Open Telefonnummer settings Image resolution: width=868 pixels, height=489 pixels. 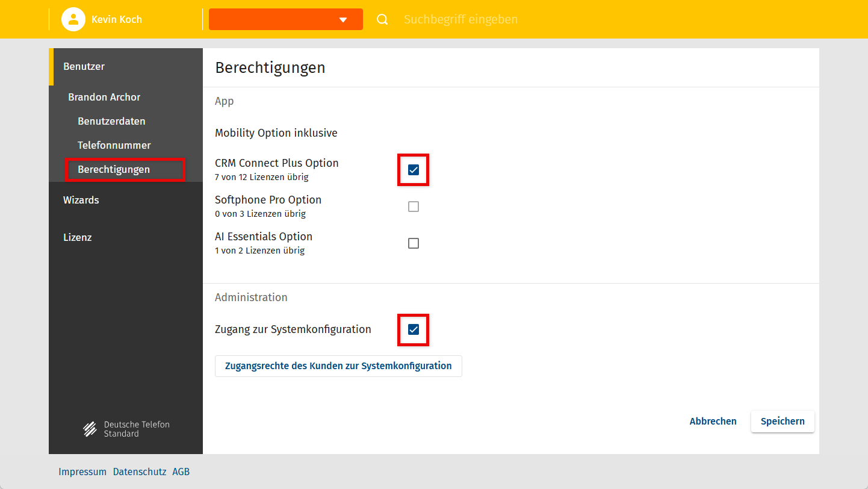(114, 145)
